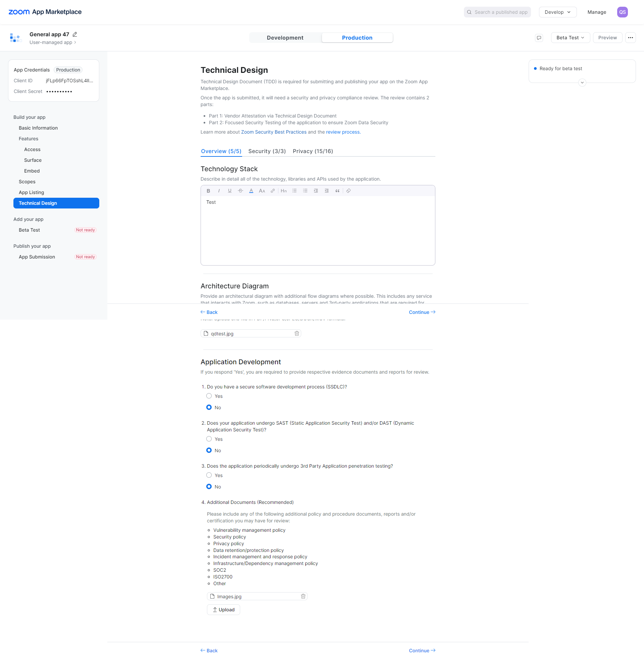Apply blockquote formatting in the editor
Image resolution: width=644 pixels, height=659 pixels.
(337, 191)
